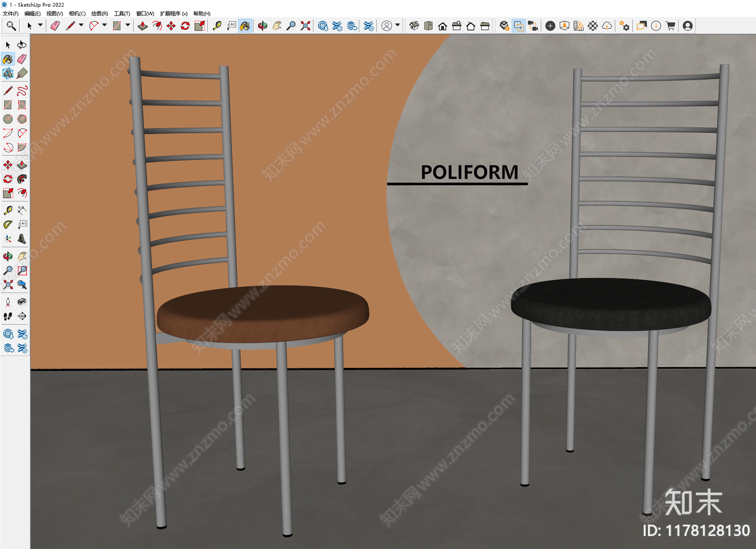Open the 视图(V) menu
The width and height of the screenshot is (756, 549).
tap(54, 14)
